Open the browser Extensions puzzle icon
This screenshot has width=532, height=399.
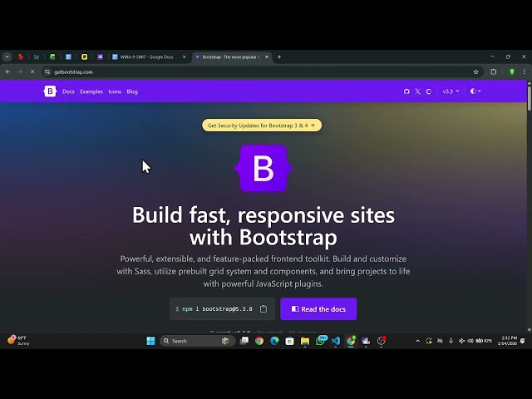click(x=493, y=72)
